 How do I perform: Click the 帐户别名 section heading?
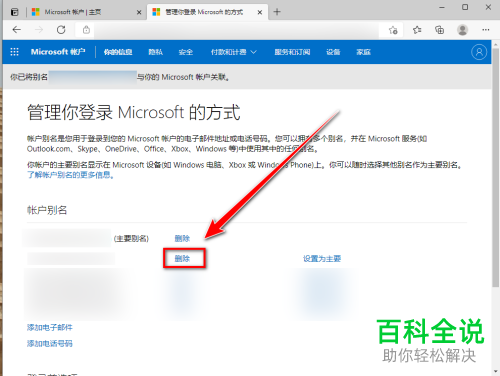pos(47,210)
